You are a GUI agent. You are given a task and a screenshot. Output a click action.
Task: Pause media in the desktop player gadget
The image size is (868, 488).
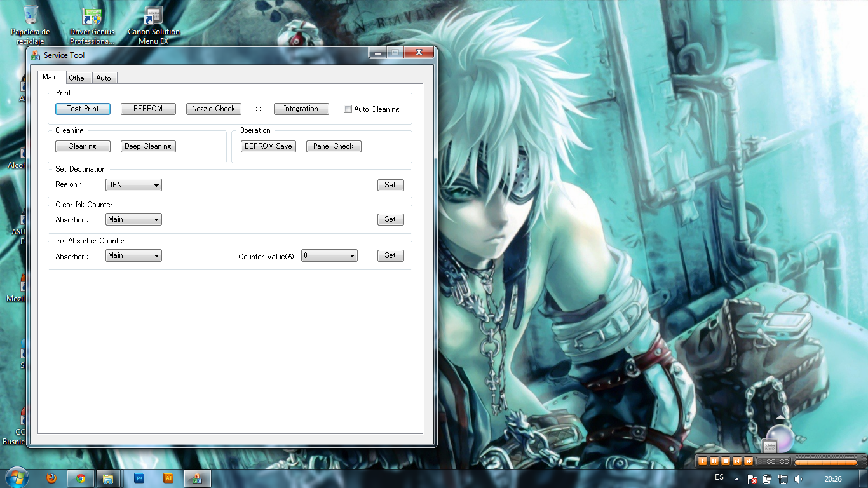[x=714, y=461]
